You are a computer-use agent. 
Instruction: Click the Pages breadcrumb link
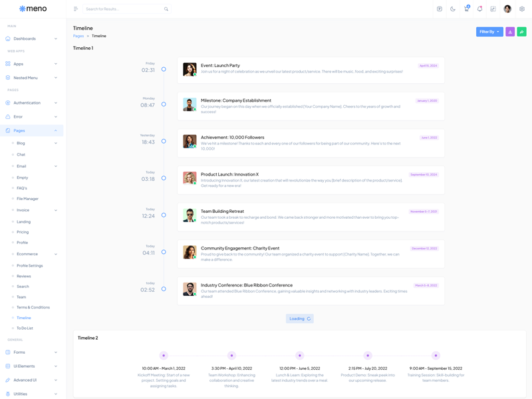78,36
